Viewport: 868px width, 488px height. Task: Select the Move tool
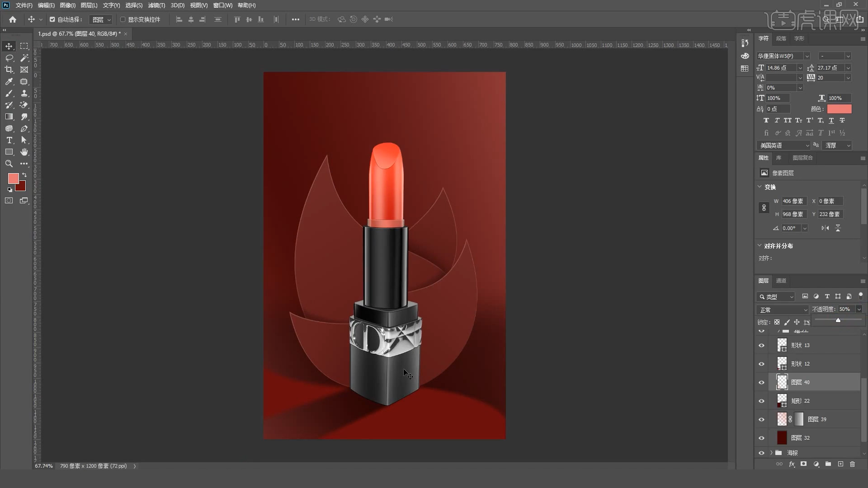coord(9,46)
